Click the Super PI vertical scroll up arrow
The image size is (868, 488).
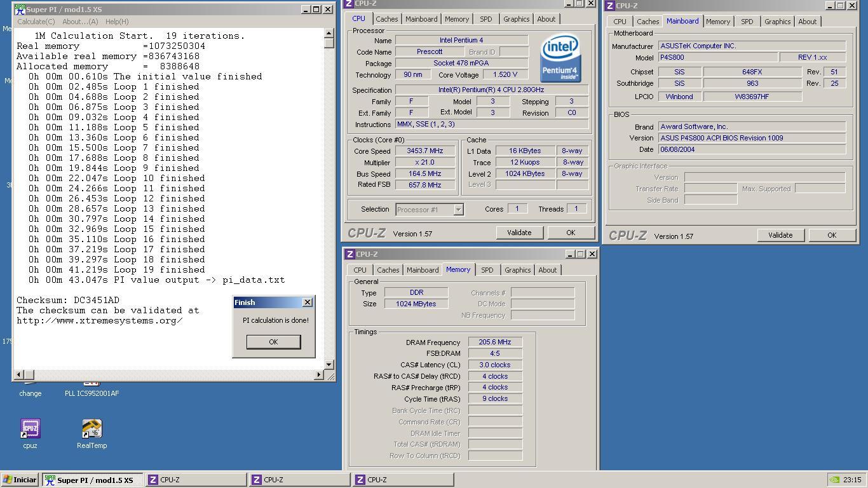tap(329, 33)
